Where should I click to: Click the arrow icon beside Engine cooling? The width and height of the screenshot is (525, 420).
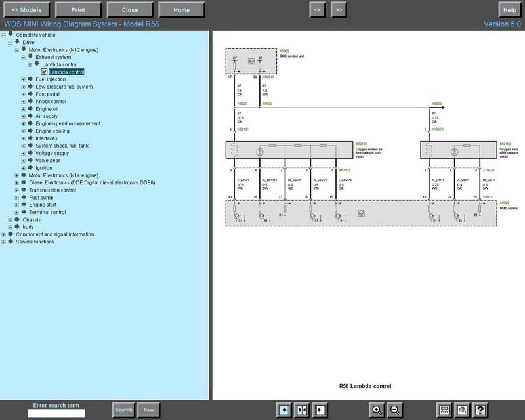pyautogui.click(x=30, y=131)
